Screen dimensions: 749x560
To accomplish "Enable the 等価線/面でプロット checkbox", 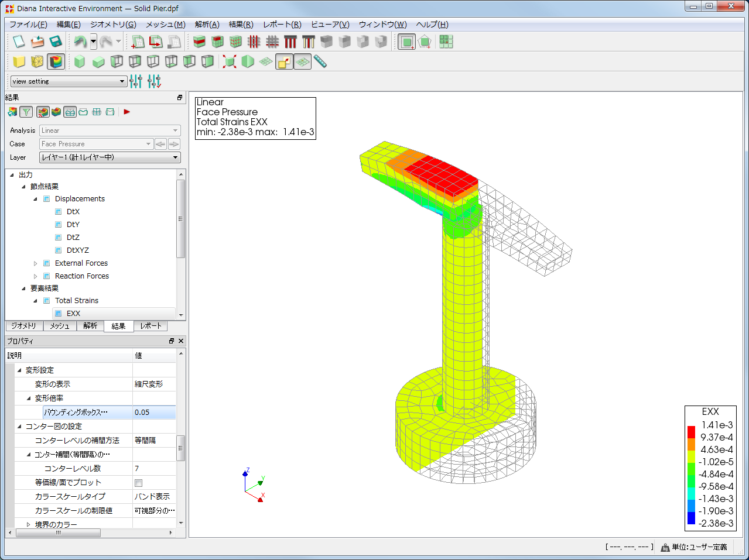I will tap(139, 483).
